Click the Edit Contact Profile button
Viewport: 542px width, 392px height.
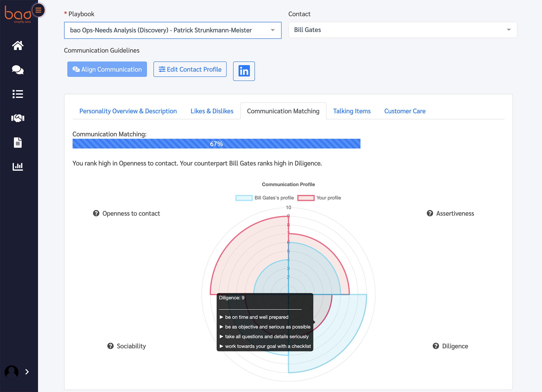click(190, 69)
